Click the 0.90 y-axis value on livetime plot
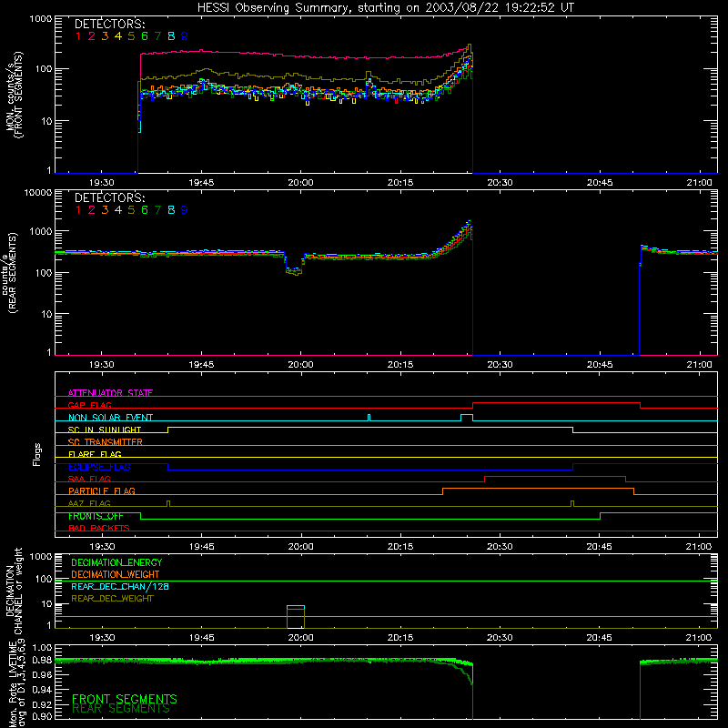This screenshot has height=728, width=728. [x=42, y=716]
